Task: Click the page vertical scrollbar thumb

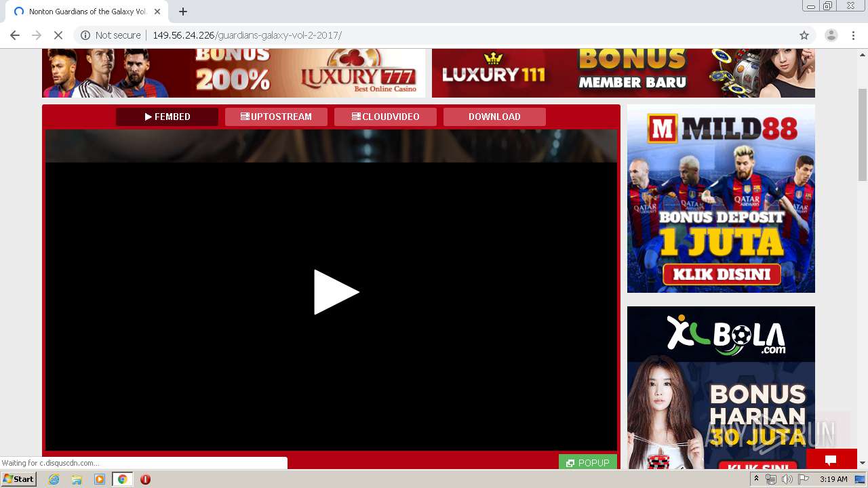Action: click(x=863, y=134)
